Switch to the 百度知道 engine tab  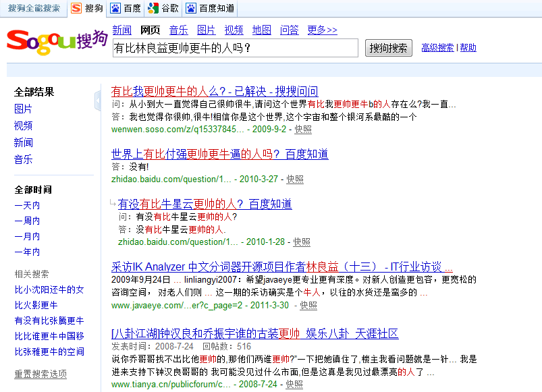[x=210, y=8]
